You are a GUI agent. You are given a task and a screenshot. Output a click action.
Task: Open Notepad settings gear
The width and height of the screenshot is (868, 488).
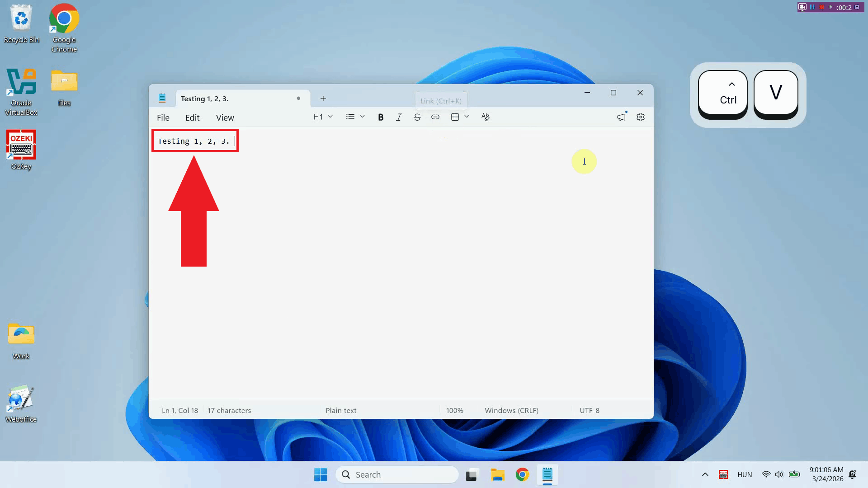pyautogui.click(x=640, y=117)
